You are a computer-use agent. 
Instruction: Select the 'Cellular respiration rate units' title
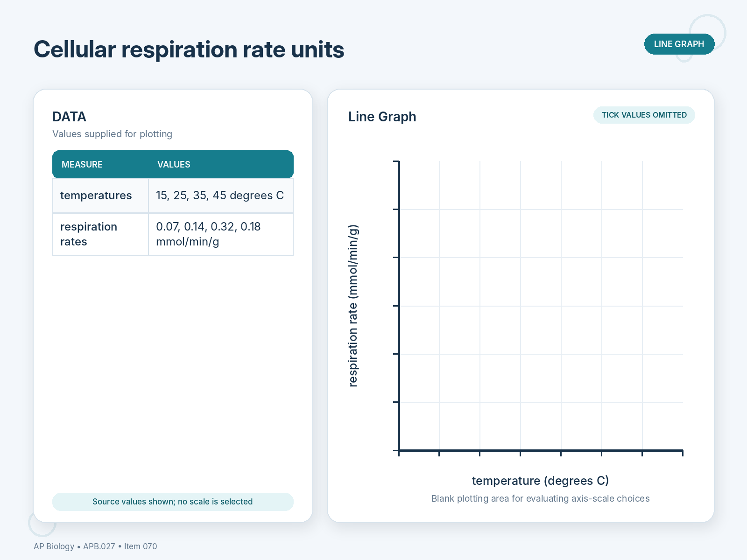[x=189, y=49]
